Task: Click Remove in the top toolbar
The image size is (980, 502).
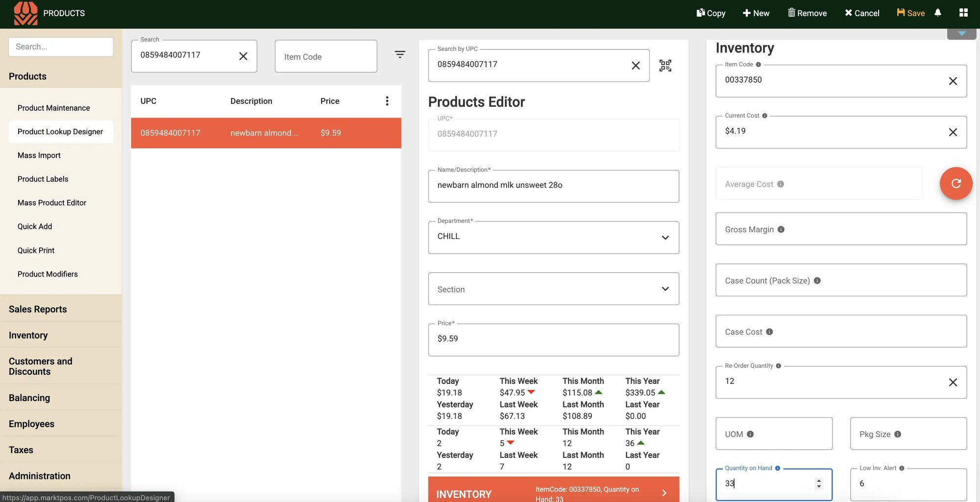Action: (x=807, y=13)
